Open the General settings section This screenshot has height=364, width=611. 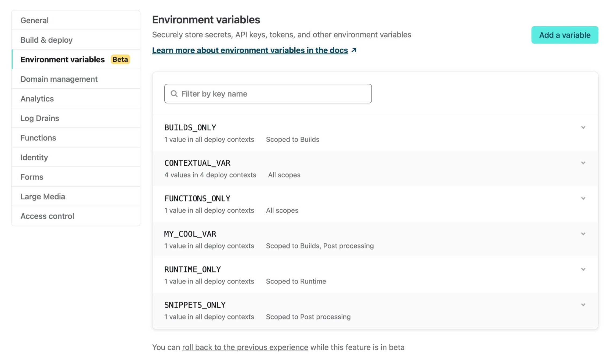(34, 20)
